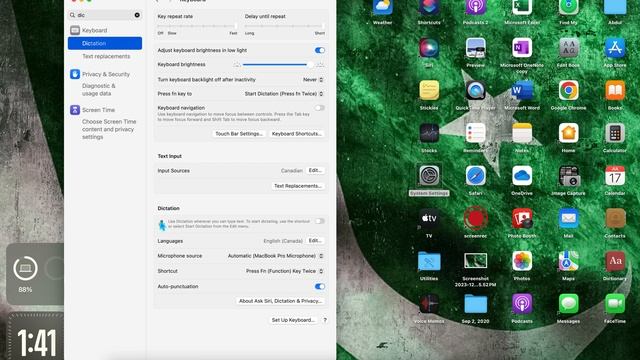640x360 pixels.
Task: Open the Photos app
Action: 522,261
